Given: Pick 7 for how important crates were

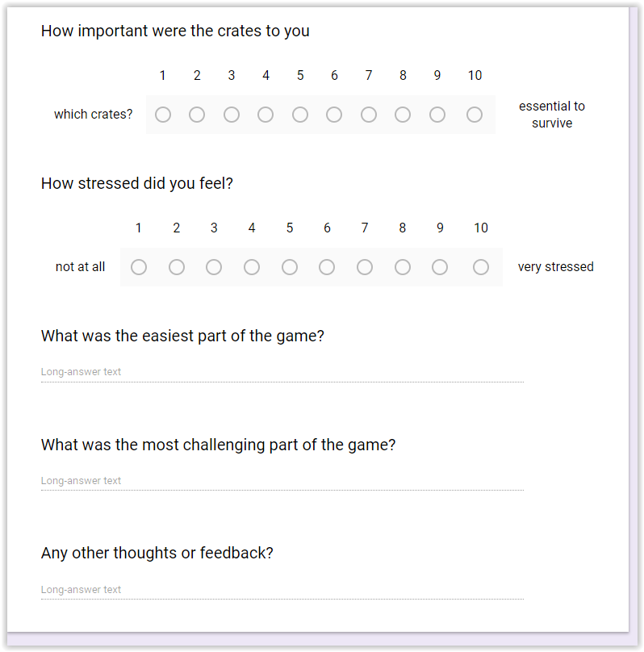Looking at the screenshot, I should coord(369,115).
